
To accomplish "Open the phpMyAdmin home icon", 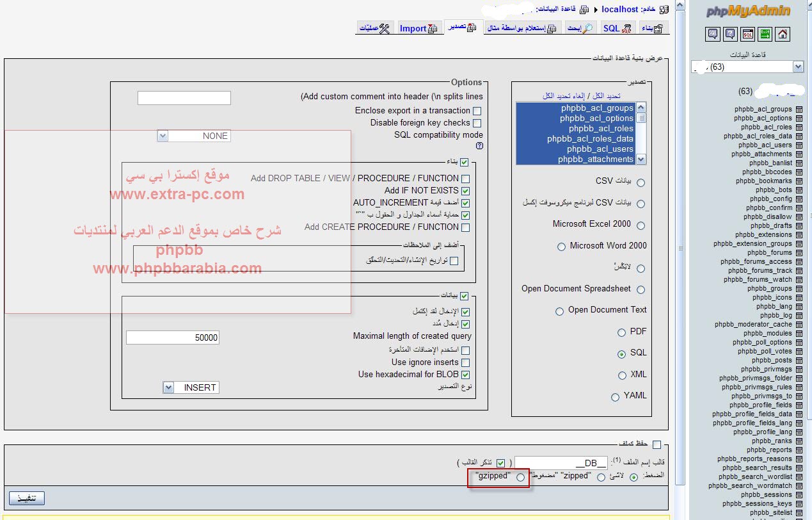I will 782,34.
